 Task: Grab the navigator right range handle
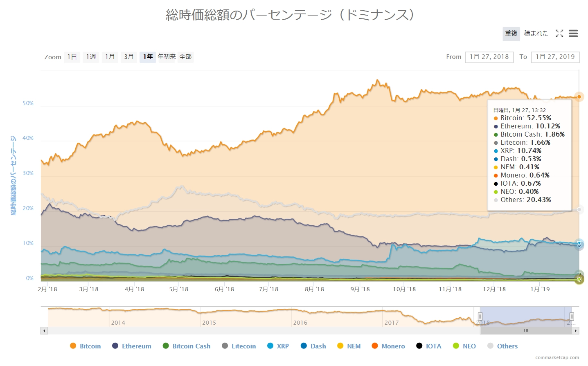pos(572,316)
